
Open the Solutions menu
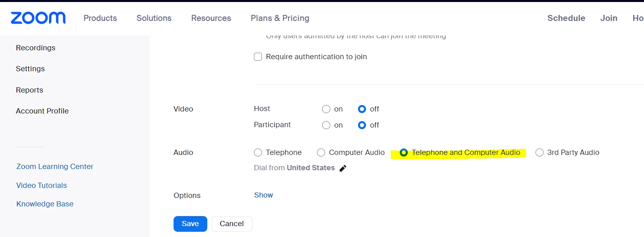tap(154, 18)
